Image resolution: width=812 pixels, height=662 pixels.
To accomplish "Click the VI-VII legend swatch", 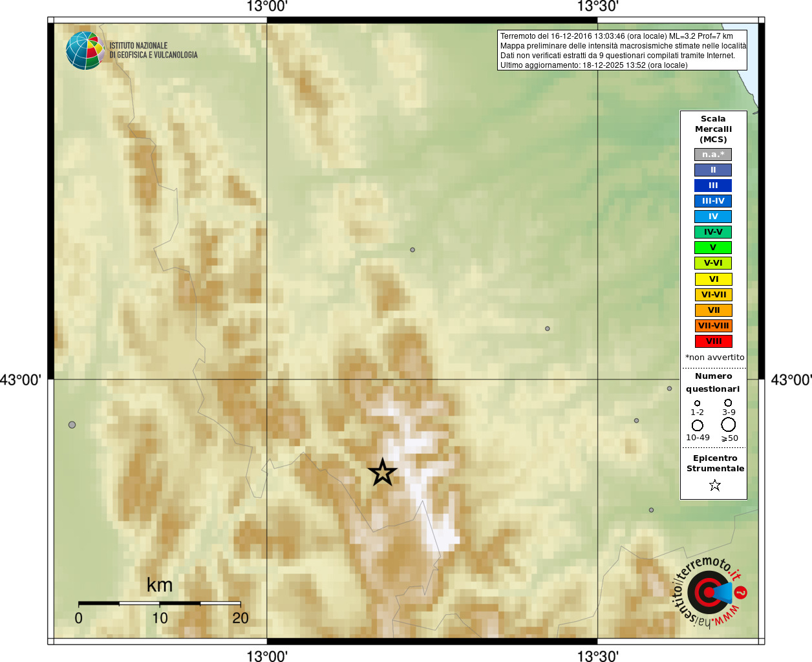I will tap(713, 295).
